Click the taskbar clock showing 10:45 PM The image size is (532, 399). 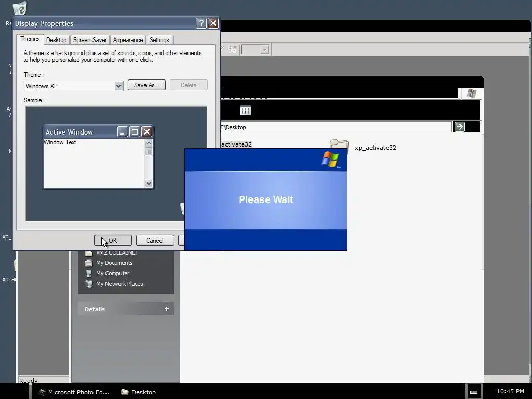click(510, 391)
